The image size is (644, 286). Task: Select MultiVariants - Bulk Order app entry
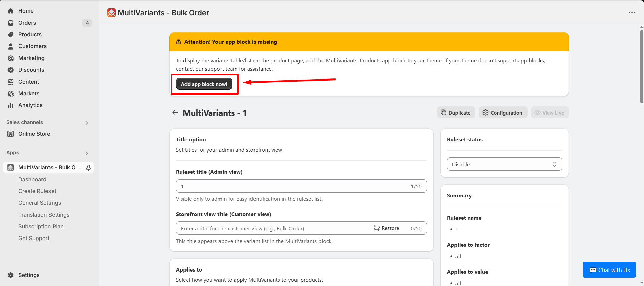pos(48,167)
